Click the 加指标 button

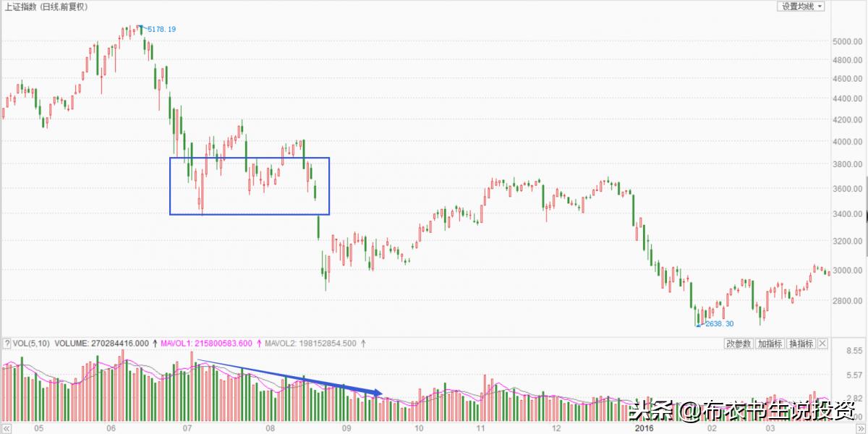click(x=770, y=344)
